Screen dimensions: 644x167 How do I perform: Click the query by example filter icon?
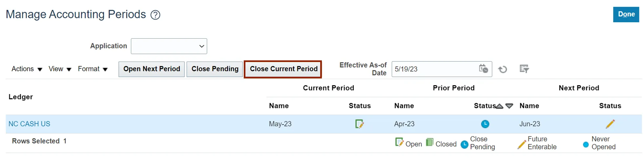pos(524,69)
